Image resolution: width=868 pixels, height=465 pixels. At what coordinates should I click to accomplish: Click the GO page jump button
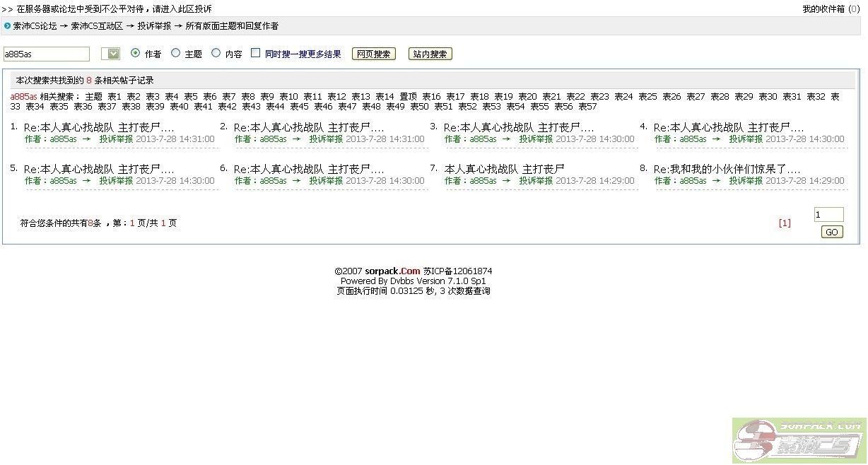(x=832, y=232)
